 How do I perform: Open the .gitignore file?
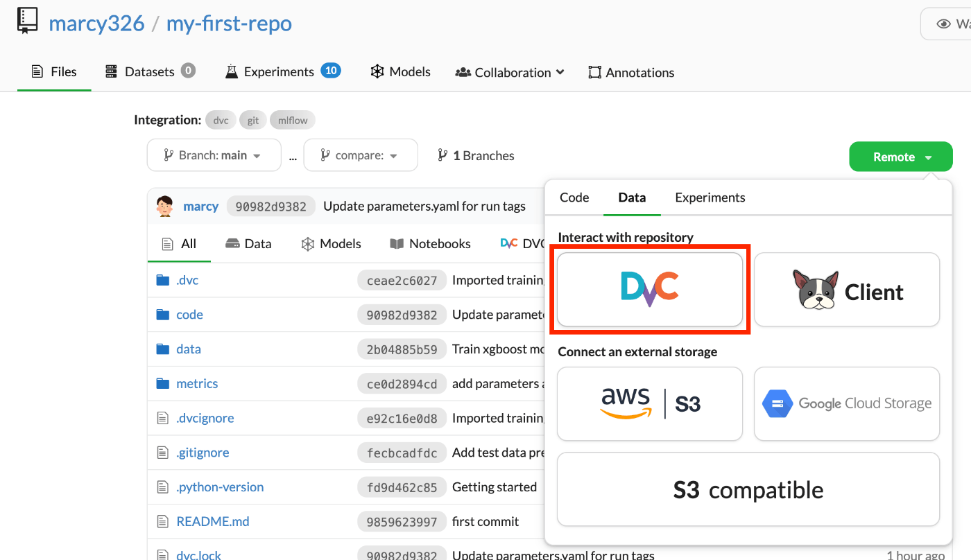point(203,453)
